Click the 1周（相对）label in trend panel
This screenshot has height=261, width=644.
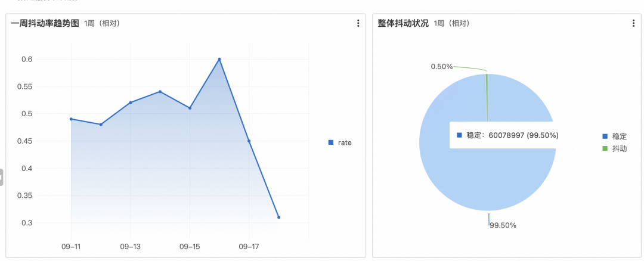[103, 23]
